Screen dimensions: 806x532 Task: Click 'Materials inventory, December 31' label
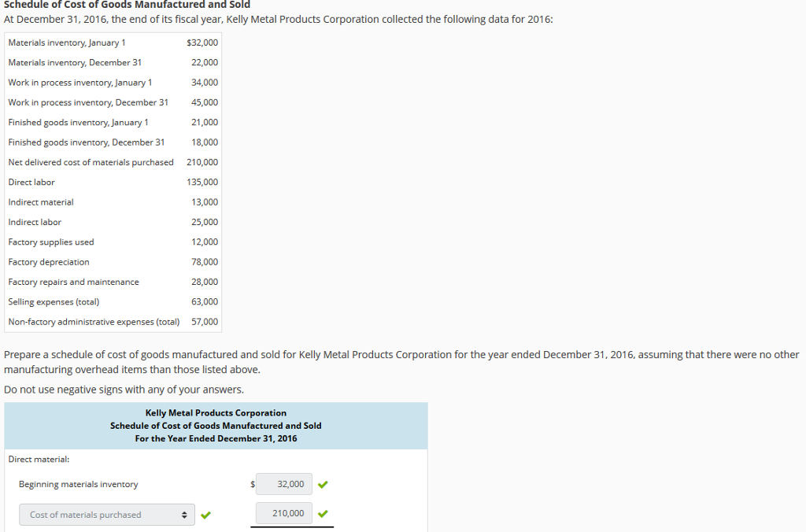[75, 63]
